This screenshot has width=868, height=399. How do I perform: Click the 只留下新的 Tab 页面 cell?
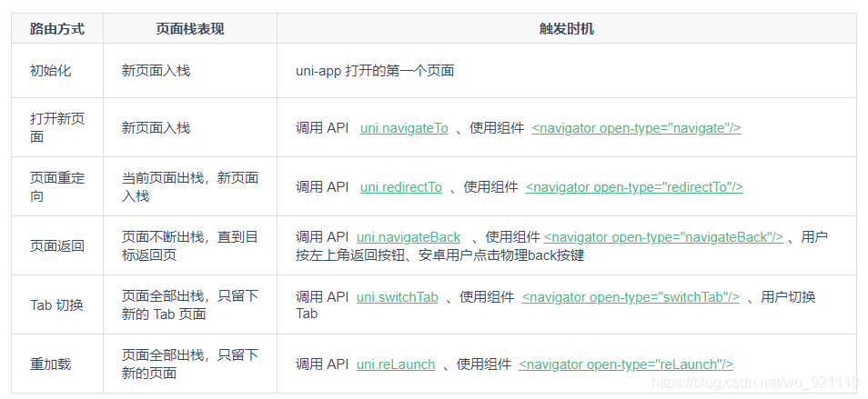point(190,305)
